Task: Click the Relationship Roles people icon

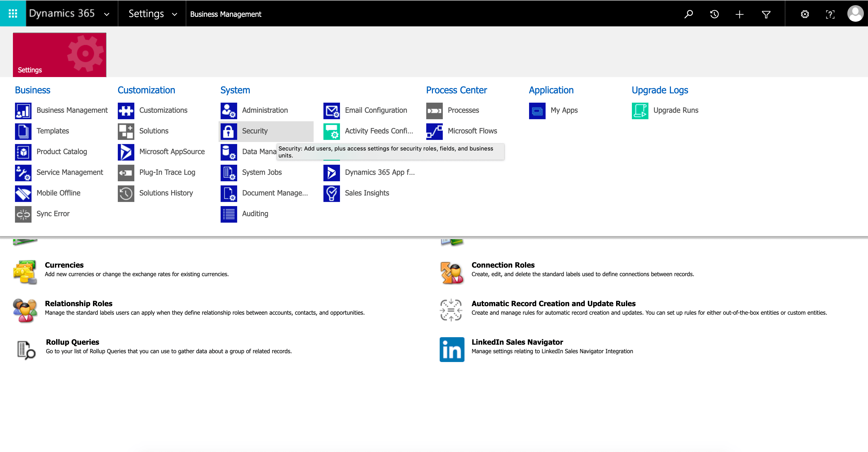Action: coord(25,310)
